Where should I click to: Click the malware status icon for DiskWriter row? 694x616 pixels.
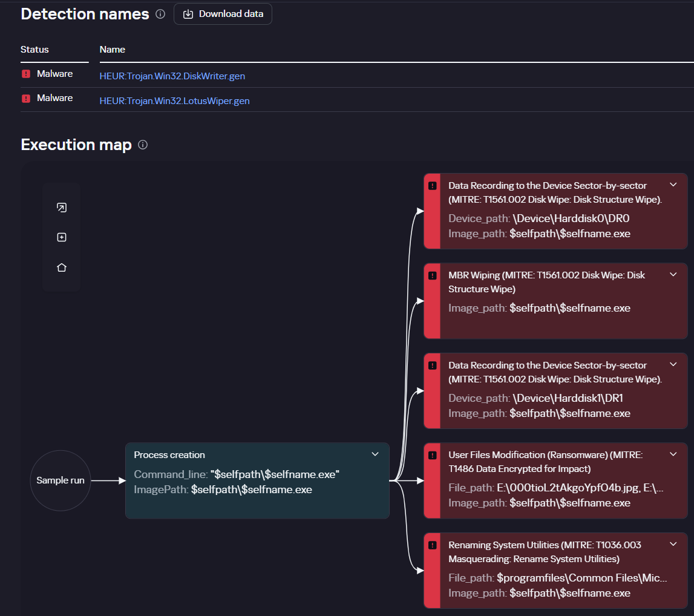[26, 74]
